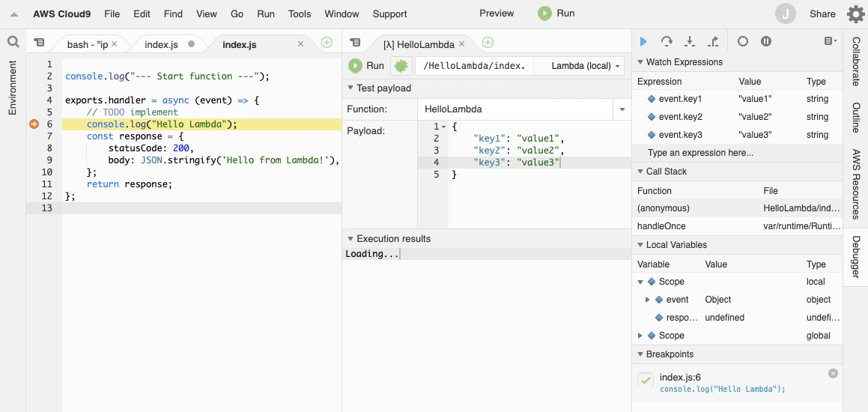The height and width of the screenshot is (412, 868).
Task: Click the Debugger side panel tab
Action: click(856, 257)
